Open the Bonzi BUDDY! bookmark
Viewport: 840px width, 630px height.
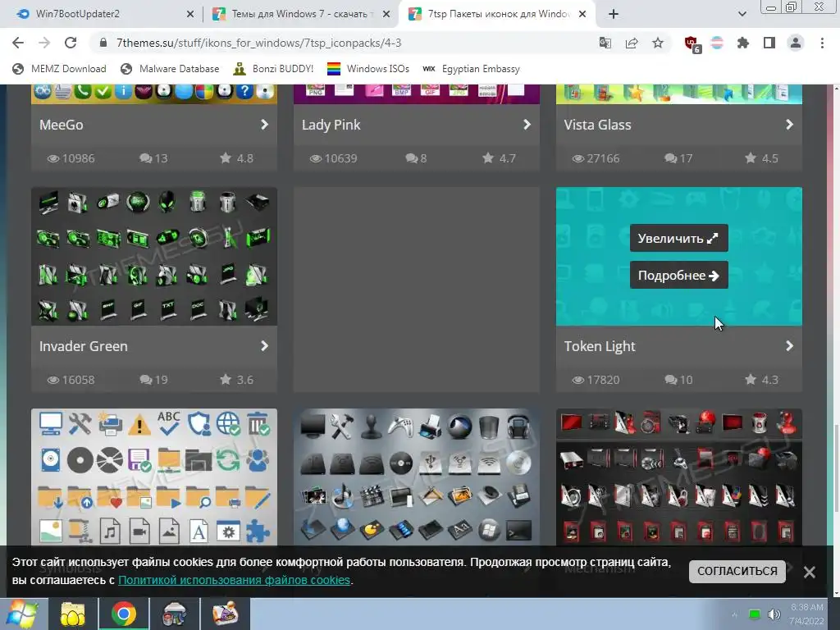click(273, 69)
